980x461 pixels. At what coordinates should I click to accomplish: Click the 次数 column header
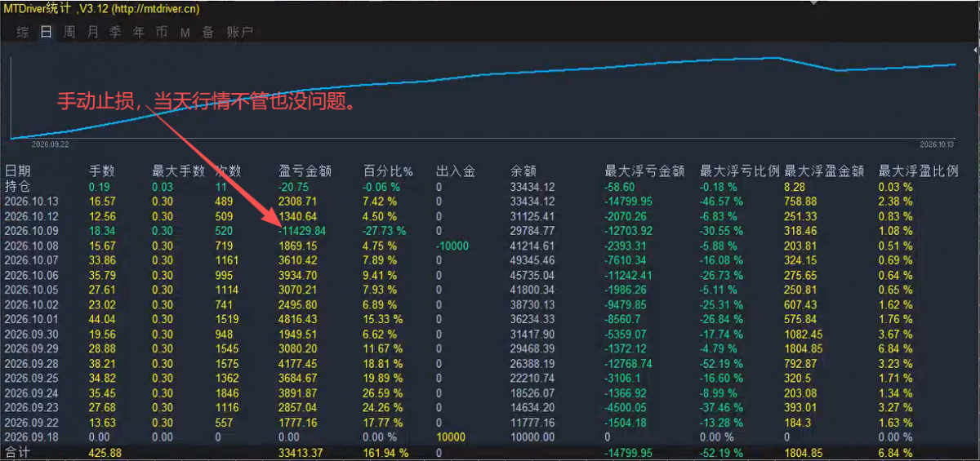coord(228,171)
